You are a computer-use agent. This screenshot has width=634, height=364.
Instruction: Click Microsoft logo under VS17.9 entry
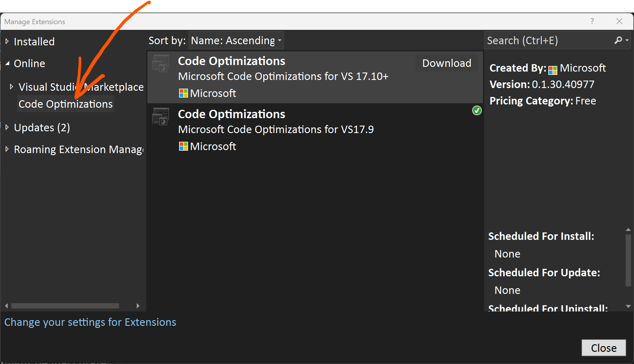[183, 146]
